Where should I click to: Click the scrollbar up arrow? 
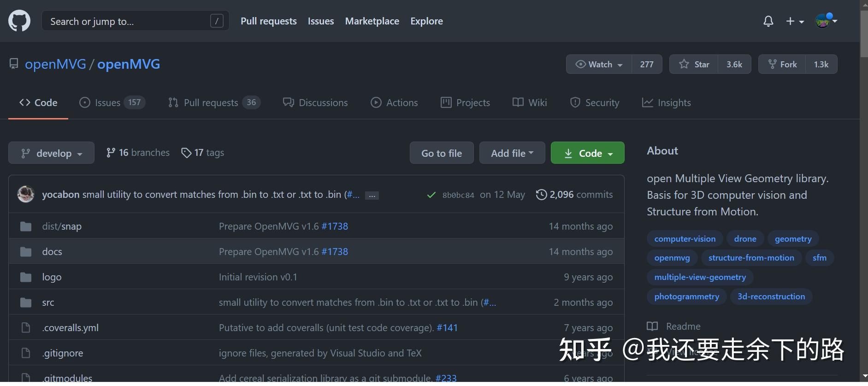[x=864, y=5]
